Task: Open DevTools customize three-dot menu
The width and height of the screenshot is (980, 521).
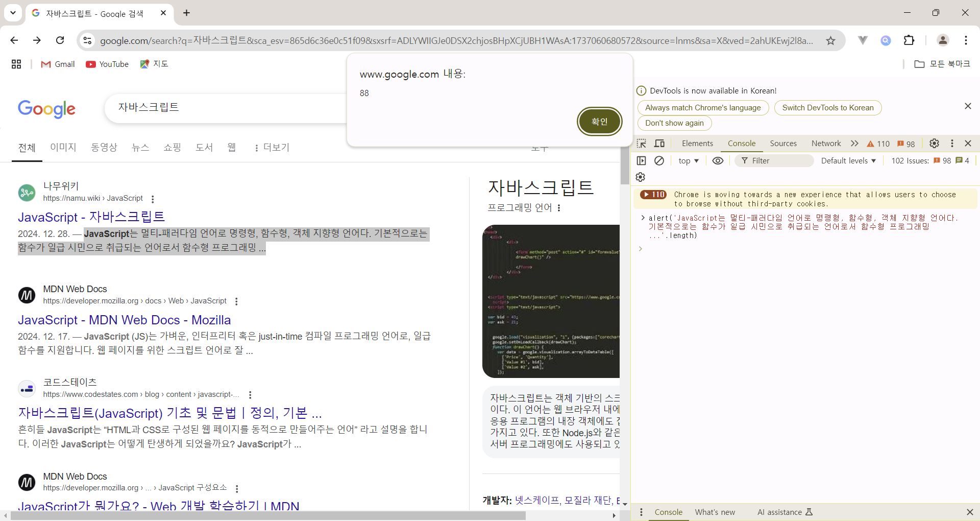Action: (x=952, y=144)
